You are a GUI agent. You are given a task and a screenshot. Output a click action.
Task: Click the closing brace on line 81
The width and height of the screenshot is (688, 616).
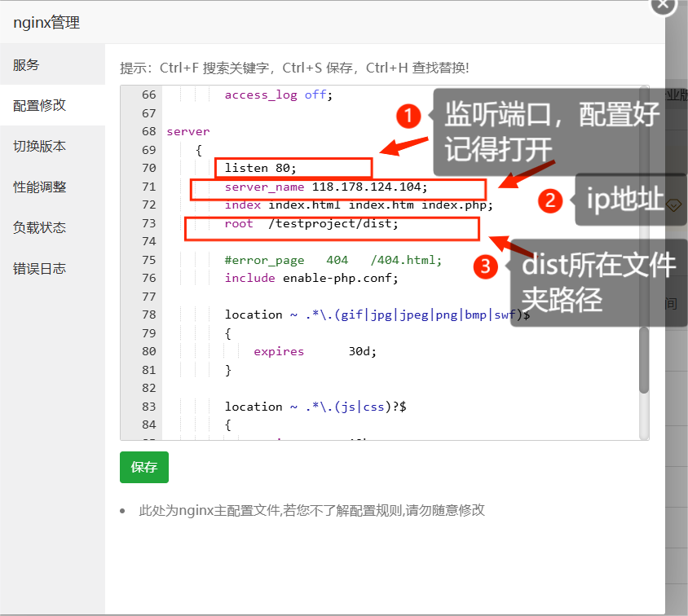(x=227, y=370)
